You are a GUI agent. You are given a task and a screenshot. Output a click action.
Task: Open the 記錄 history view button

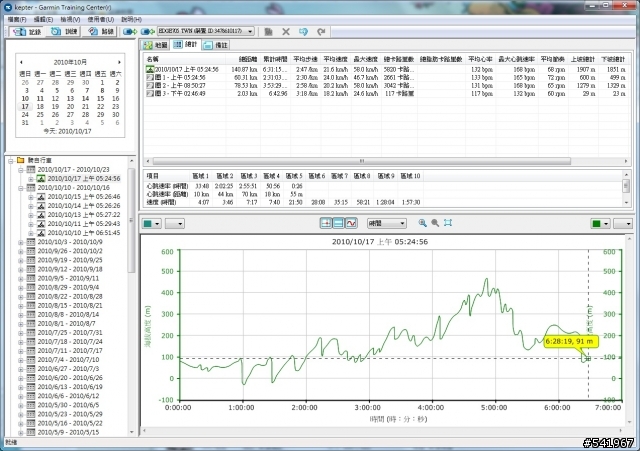[x=27, y=31]
